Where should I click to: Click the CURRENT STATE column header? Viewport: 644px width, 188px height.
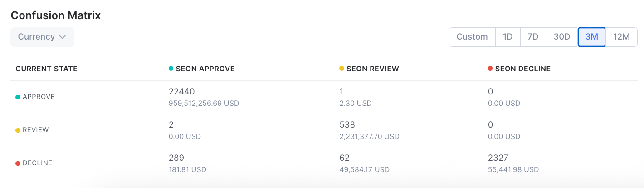(47, 69)
